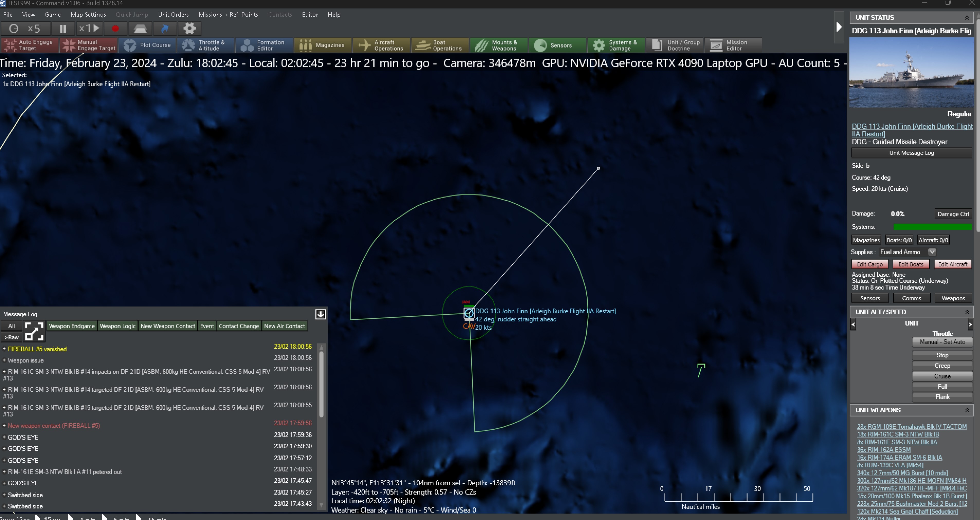Collapse the UNIT WEAPONS panel
This screenshot has width=980, height=520.
[967, 410]
